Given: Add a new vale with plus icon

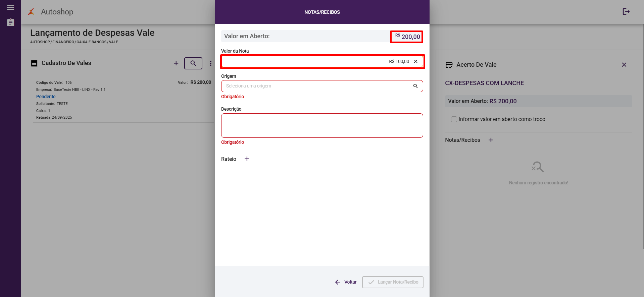Looking at the screenshot, I should pyautogui.click(x=176, y=63).
